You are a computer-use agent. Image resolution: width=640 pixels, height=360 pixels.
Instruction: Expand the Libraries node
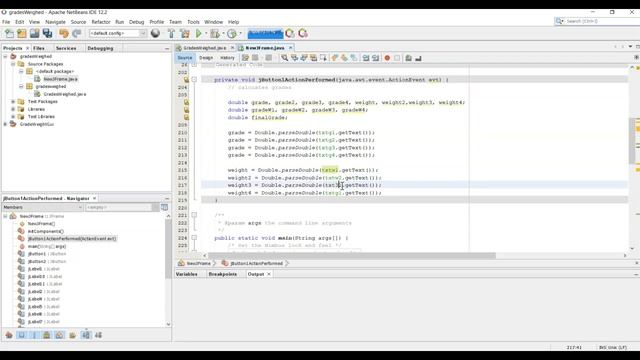[13, 109]
